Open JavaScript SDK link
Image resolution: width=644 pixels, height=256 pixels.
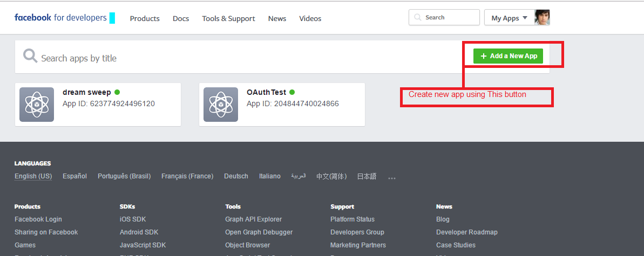tap(143, 245)
